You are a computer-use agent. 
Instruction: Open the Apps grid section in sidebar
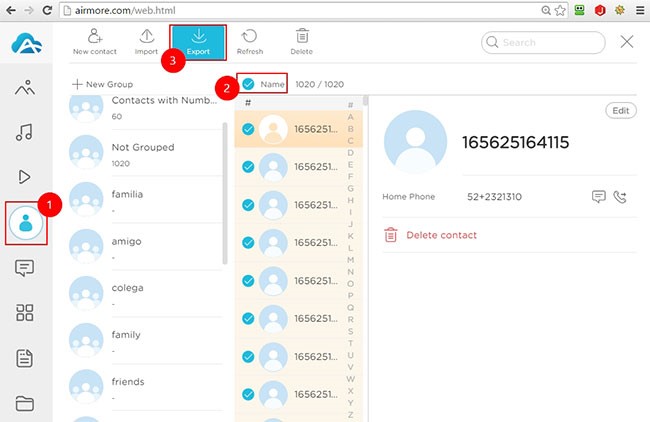(25, 313)
